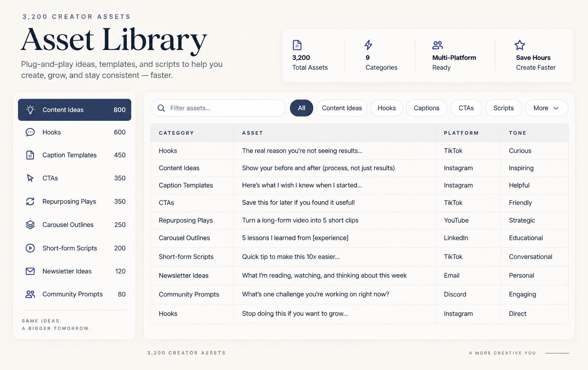Select Carousel Outlines in the sidebar

tap(75, 225)
